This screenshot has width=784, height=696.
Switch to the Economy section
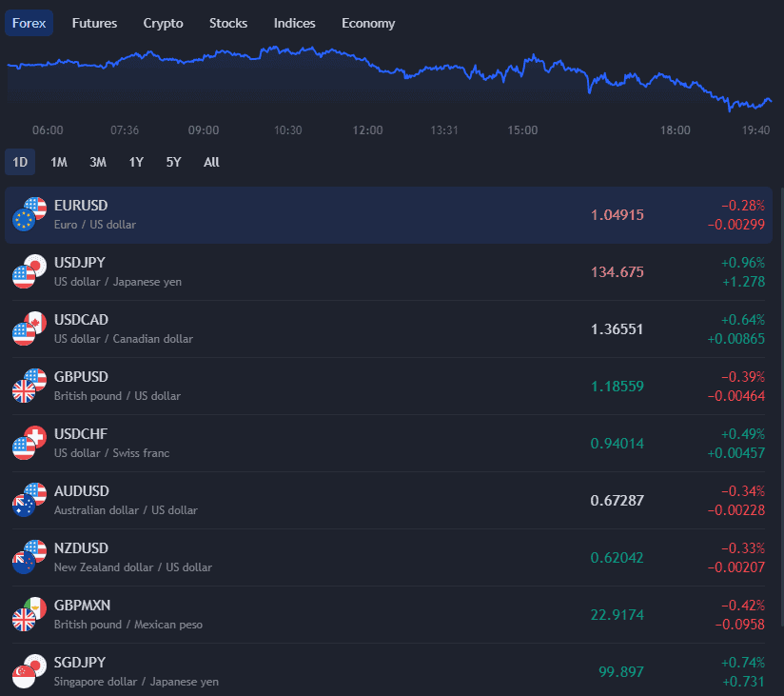pos(368,23)
